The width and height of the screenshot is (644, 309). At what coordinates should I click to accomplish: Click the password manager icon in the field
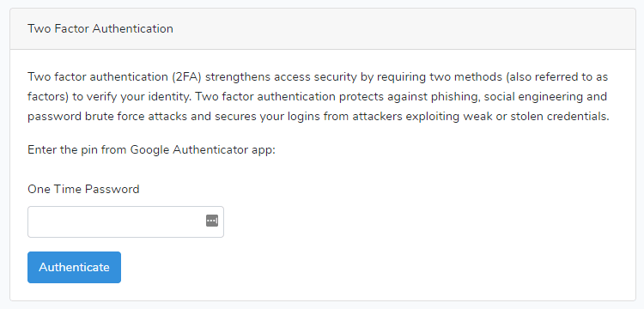tap(212, 221)
